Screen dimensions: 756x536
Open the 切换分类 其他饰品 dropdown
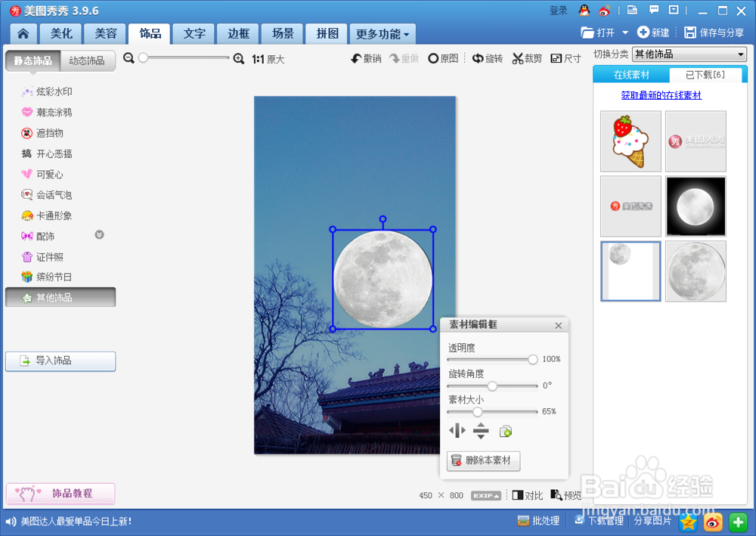pyautogui.click(x=689, y=54)
